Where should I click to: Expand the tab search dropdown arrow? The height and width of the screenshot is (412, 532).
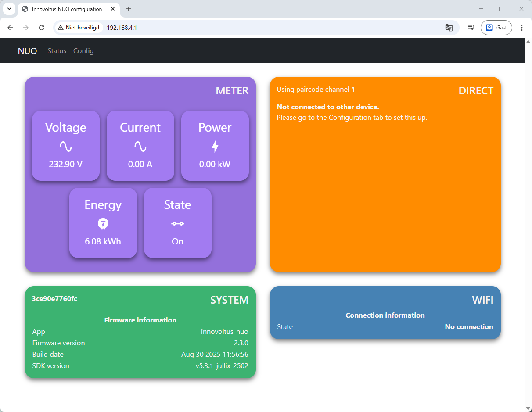pos(9,9)
